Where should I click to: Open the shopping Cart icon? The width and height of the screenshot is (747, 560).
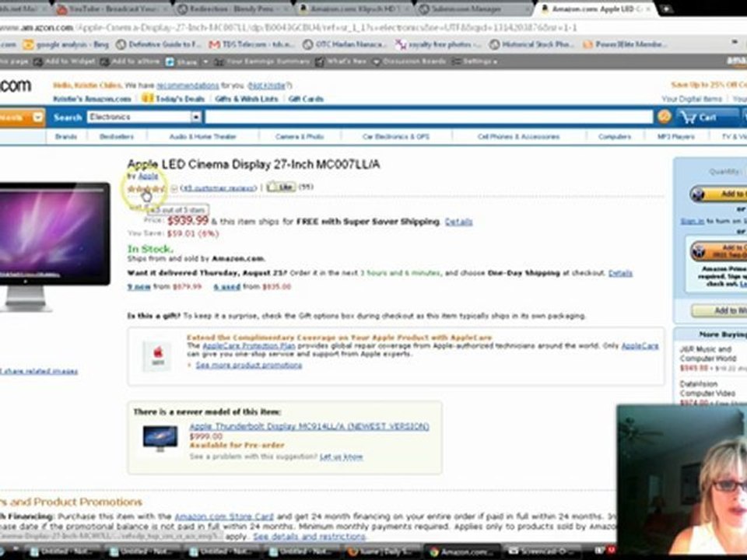pos(699,117)
